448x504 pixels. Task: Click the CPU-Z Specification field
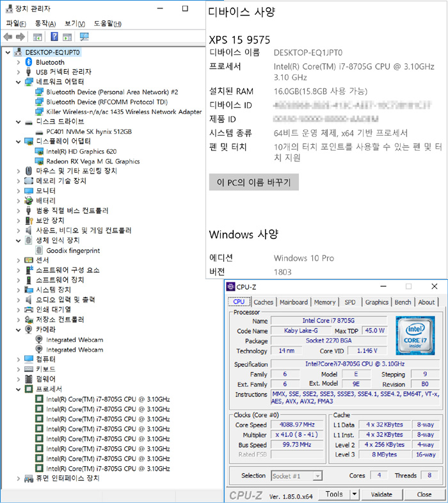click(x=355, y=364)
